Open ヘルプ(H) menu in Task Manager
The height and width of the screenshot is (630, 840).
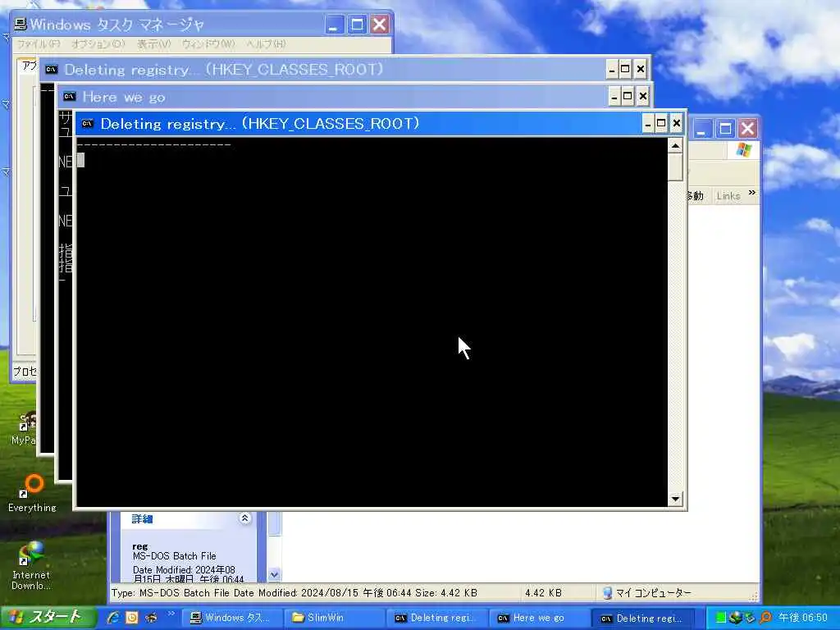click(x=267, y=44)
